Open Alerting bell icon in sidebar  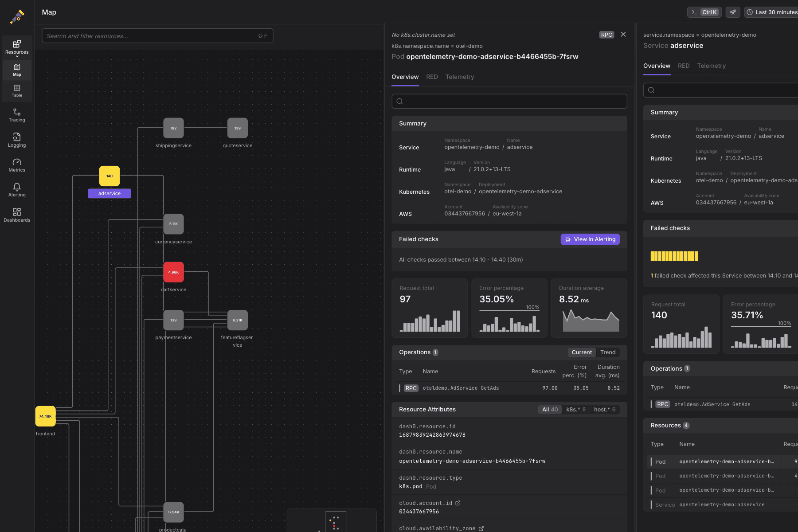(17, 190)
